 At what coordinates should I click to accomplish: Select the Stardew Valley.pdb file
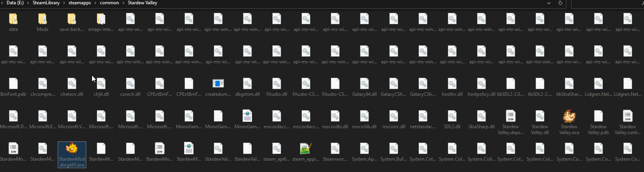pos(598,122)
